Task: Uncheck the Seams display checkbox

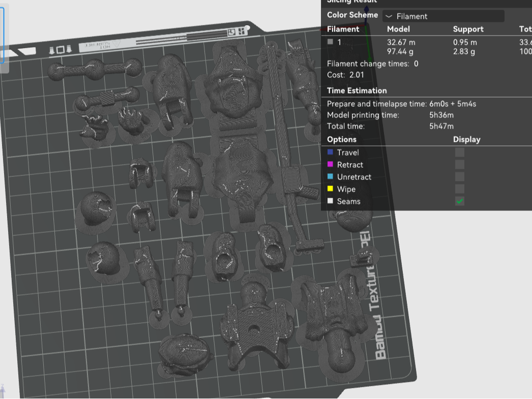Action: 459,201
